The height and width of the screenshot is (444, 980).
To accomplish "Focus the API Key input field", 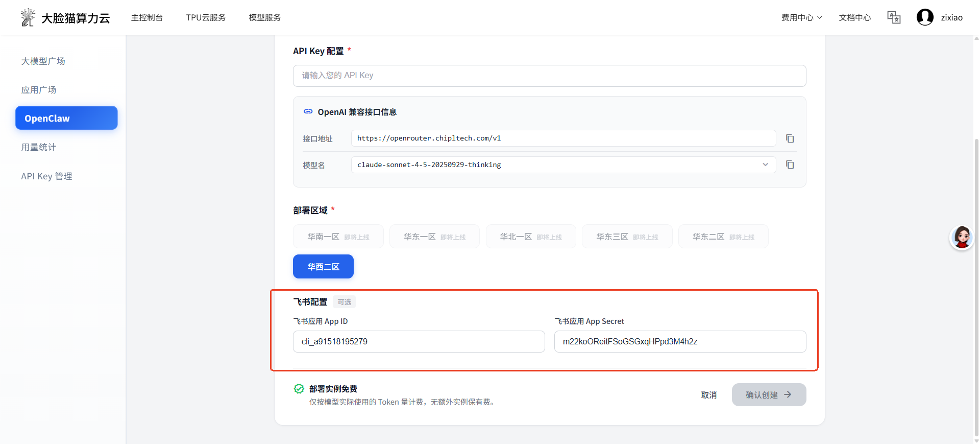I will (x=549, y=76).
